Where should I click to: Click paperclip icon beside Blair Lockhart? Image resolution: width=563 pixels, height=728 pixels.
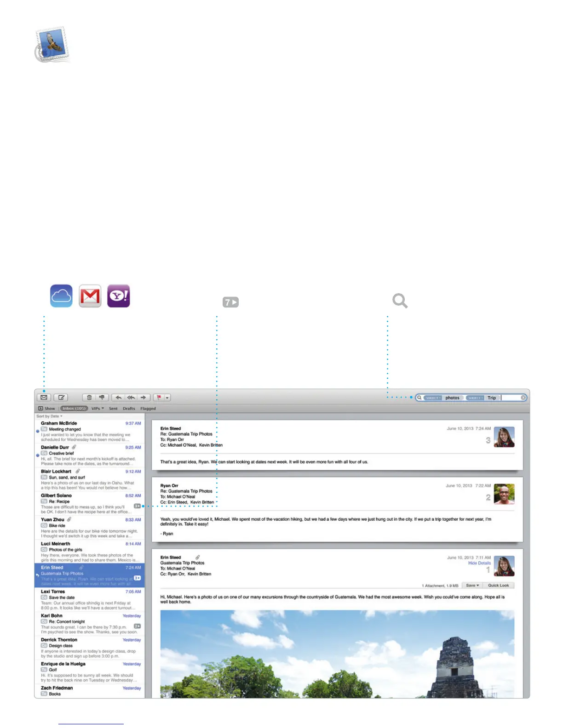click(x=78, y=471)
